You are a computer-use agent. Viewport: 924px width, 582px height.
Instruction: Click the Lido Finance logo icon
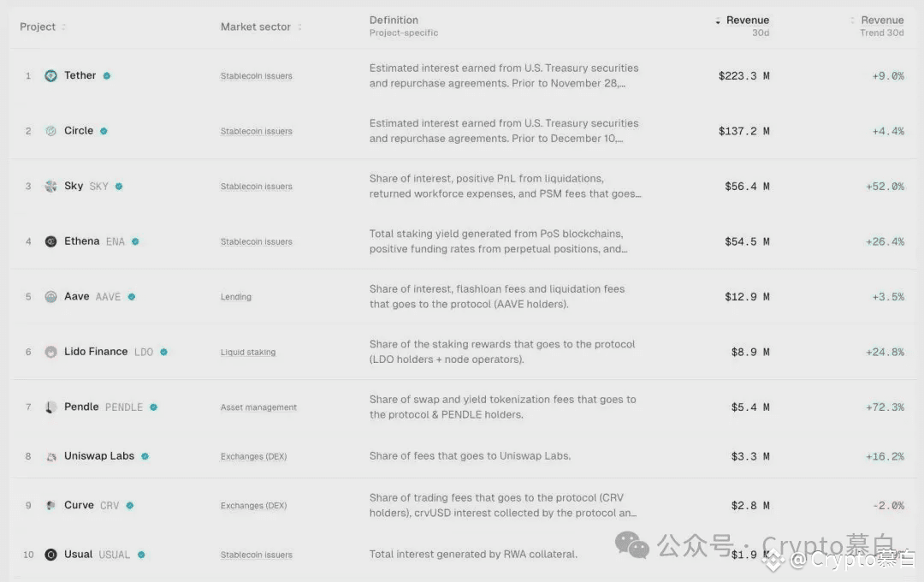click(51, 352)
